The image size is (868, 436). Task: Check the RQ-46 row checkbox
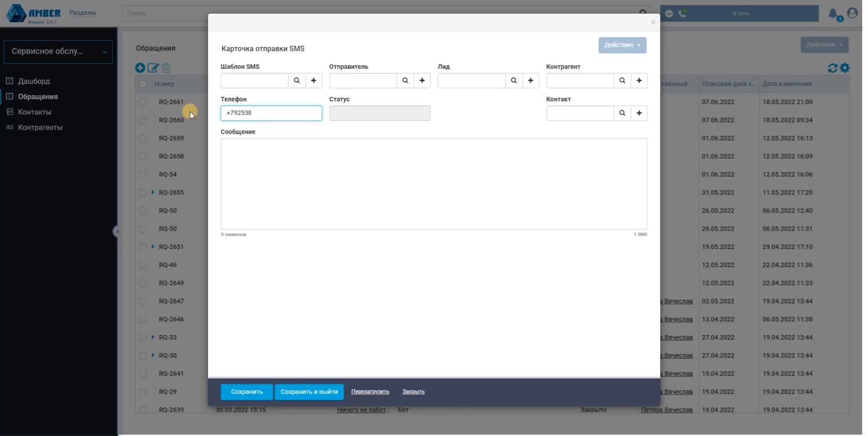[x=143, y=265]
